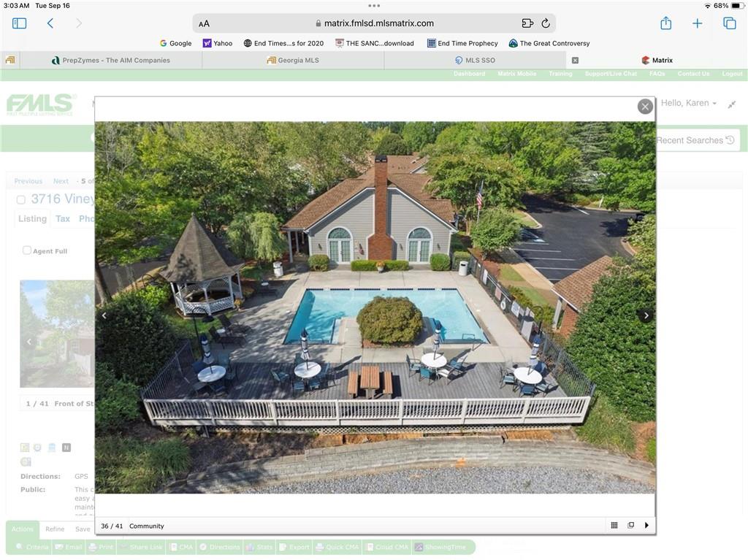
Task: Go to the next community photo
Action: click(x=646, y=315)
